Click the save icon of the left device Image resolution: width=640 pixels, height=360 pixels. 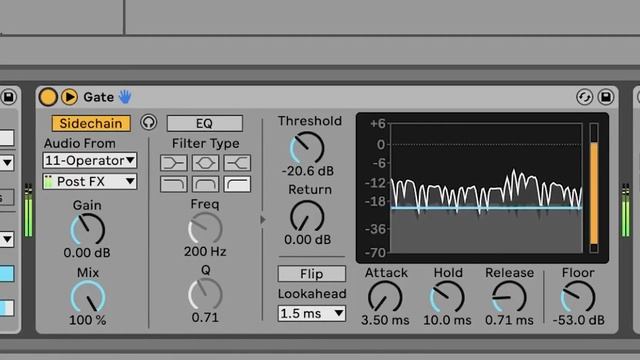(x=8, y=97)
